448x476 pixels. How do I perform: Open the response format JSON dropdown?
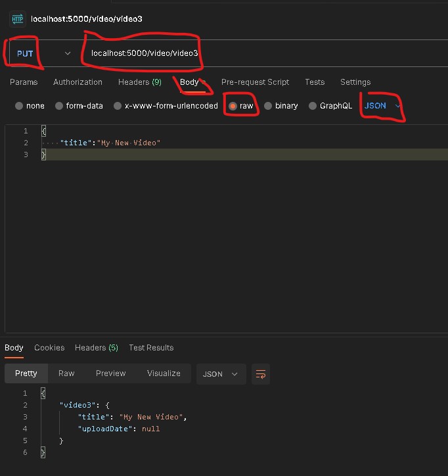point(221,373)
